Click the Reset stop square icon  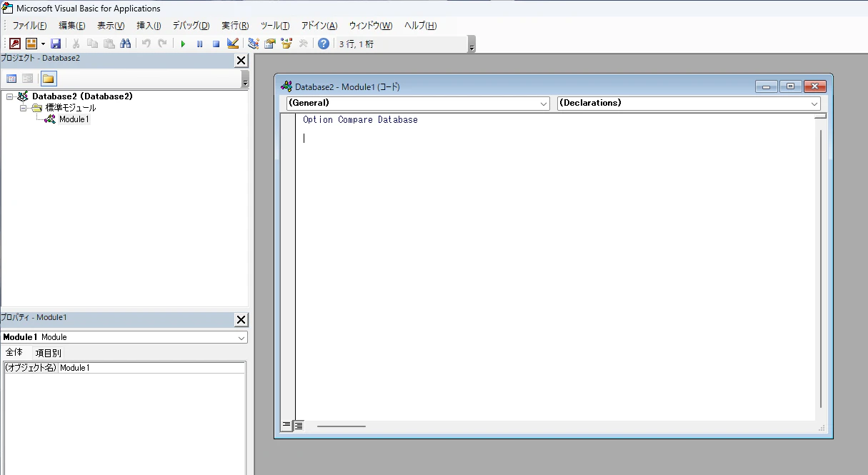tap(216, 44)
